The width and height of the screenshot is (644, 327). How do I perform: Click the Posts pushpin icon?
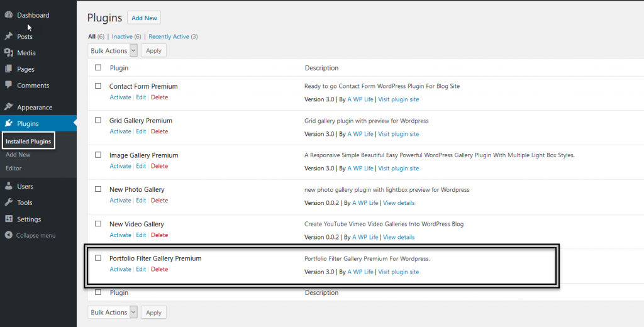pyautogui.click(x=9, y=36)
